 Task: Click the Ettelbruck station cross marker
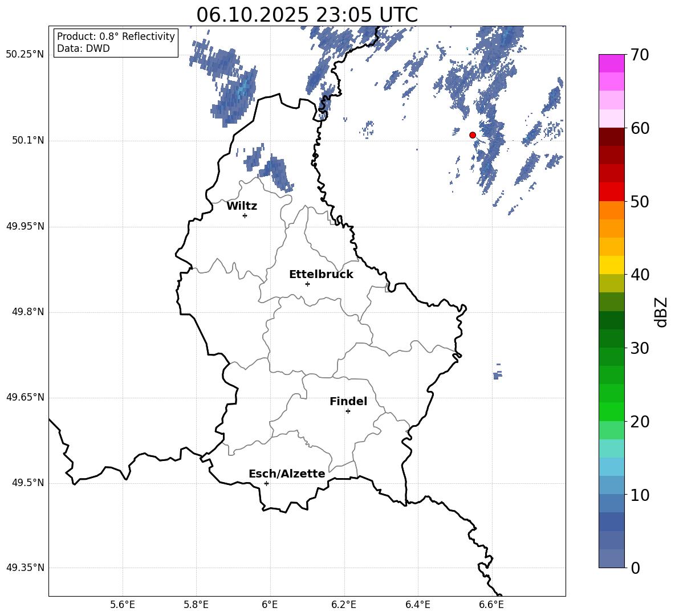pyautogui.click(x=307, y=284)
